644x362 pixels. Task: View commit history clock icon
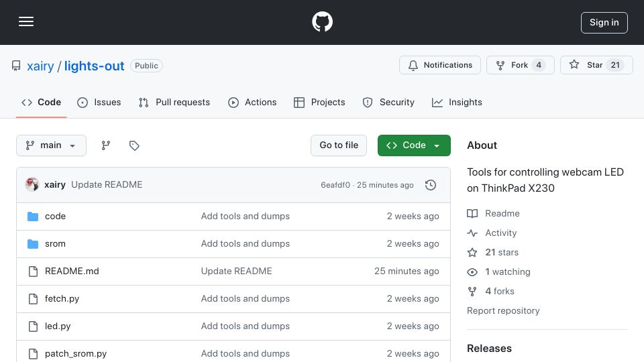pyautogui.click(x=431, y=185)
